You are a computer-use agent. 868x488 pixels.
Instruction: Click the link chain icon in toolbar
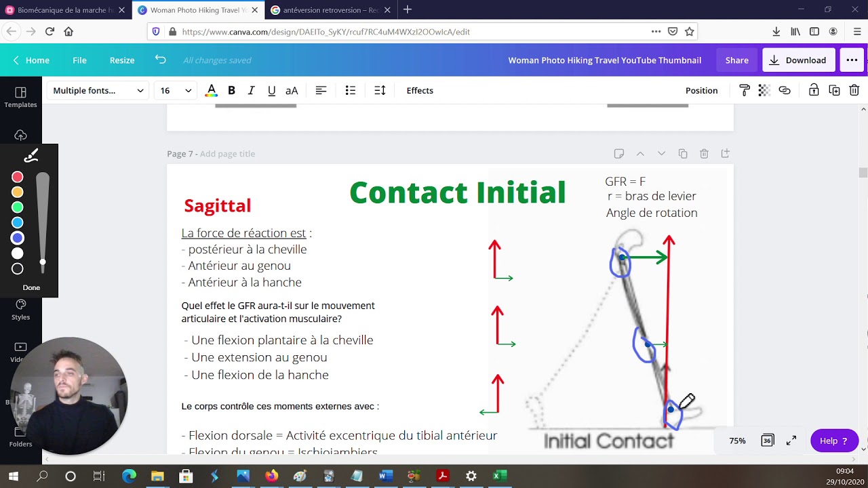click(785, 90)
